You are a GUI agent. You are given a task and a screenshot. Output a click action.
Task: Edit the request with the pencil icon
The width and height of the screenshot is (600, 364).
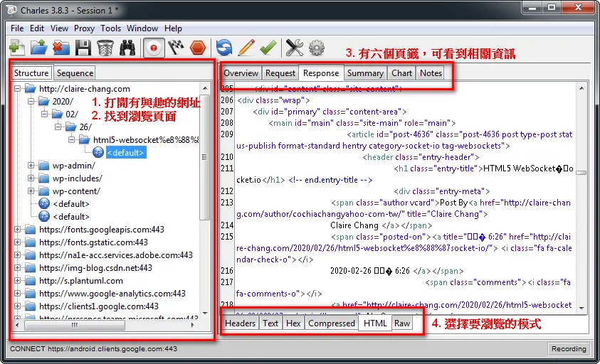(246, 48)
